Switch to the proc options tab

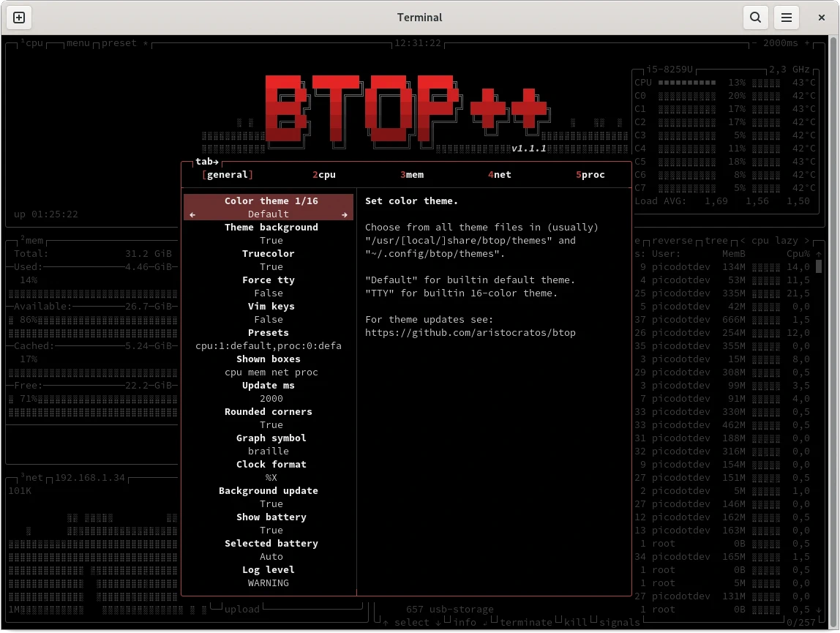pos(590,175)
